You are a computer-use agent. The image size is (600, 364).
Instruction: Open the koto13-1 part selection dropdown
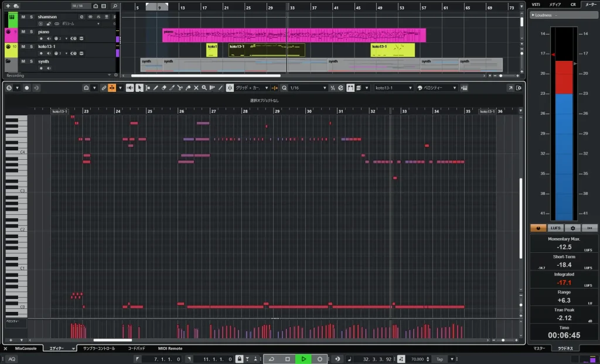[393, 88]
